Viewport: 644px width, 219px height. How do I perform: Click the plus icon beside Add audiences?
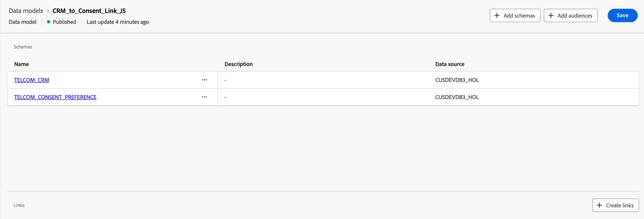tap(551, 15)
